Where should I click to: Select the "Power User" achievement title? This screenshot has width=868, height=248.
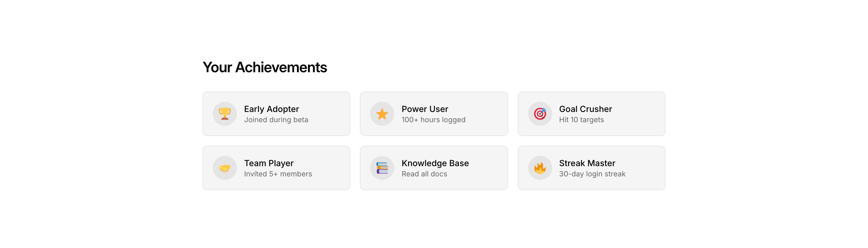click(x=425, y=109)
